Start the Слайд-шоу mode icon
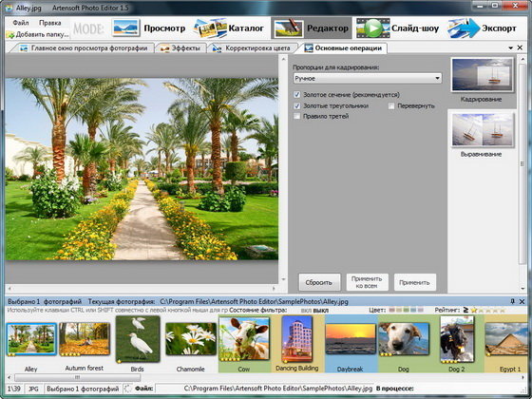 372,28
